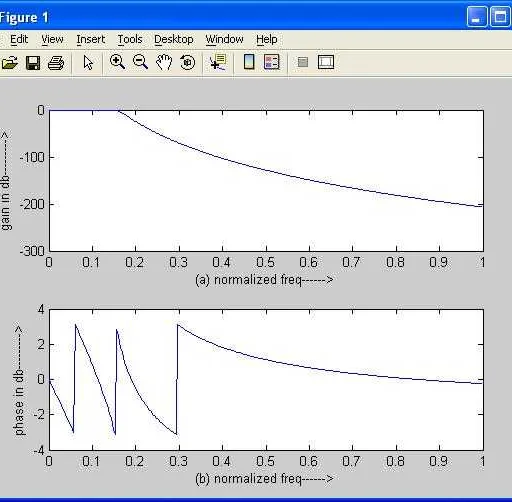Image resolution: width=512 pixels, height=502 pixels.
Task: Insert a colorbar using toolbar icon
Action: click(x=249, y=62)
